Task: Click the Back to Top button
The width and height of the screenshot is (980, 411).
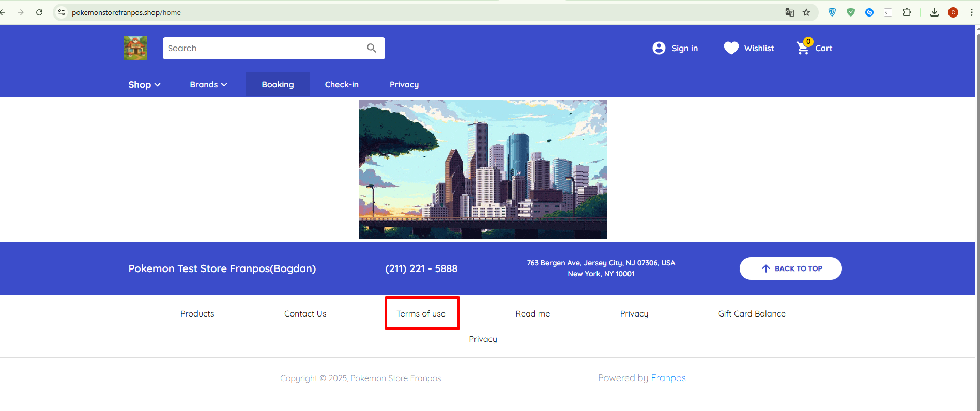Action: (x=791, y=268)
